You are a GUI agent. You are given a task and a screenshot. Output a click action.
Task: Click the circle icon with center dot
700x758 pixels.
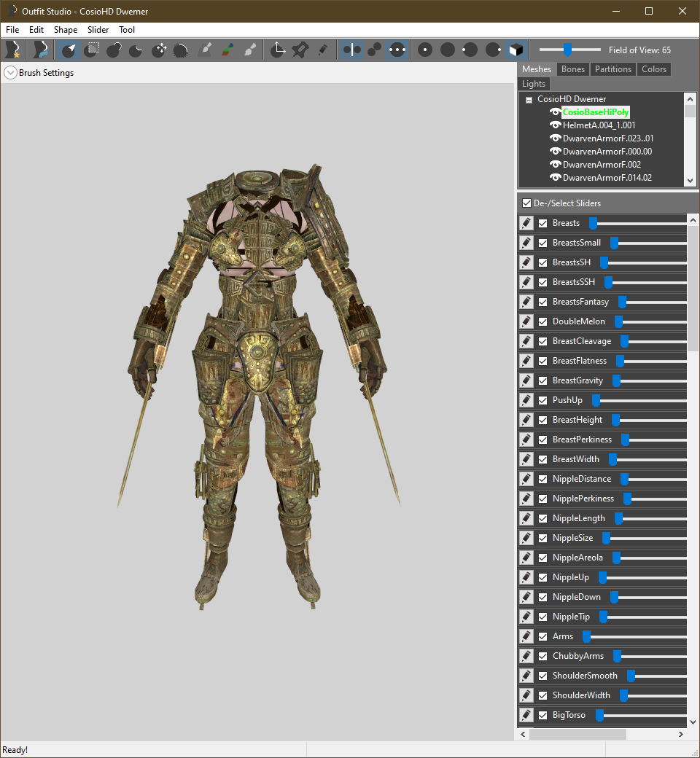pos(425,50)
